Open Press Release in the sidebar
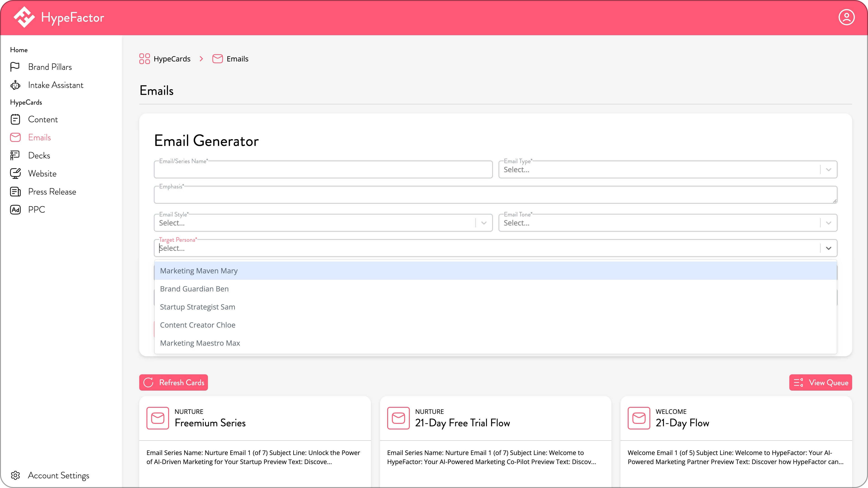Image resolution: width=868 pixels, height=488 pixels. point(52,192)
